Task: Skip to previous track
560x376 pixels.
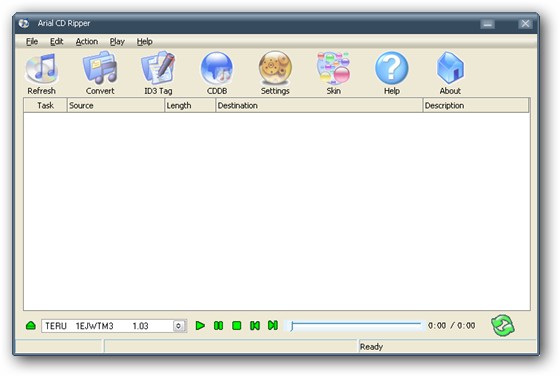Action: click(255, 326)
